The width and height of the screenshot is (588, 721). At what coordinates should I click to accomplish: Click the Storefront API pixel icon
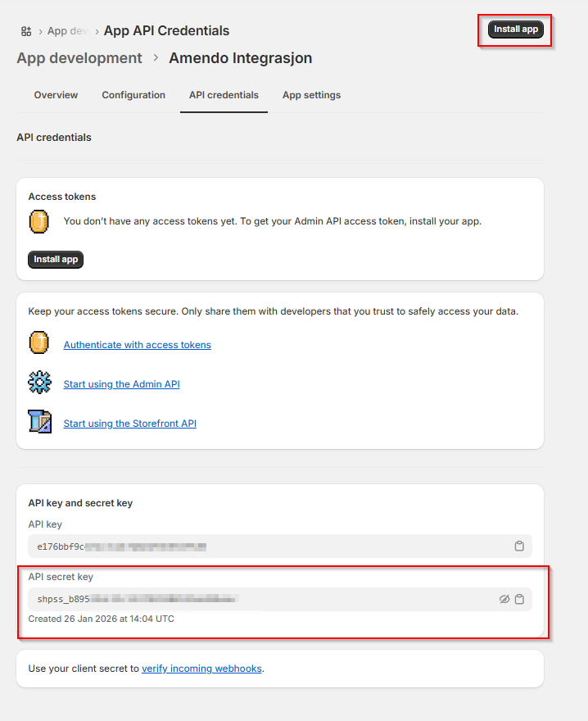point(39,422)
